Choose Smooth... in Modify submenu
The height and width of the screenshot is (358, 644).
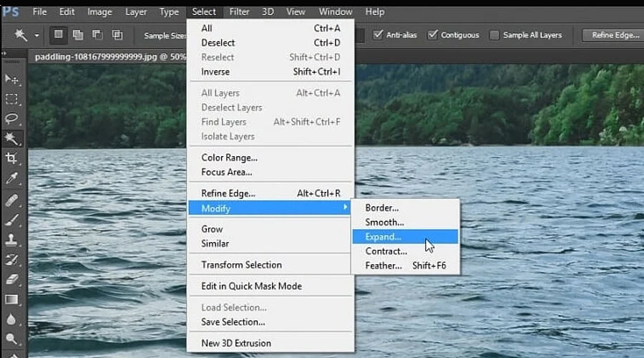pos(406,222)
